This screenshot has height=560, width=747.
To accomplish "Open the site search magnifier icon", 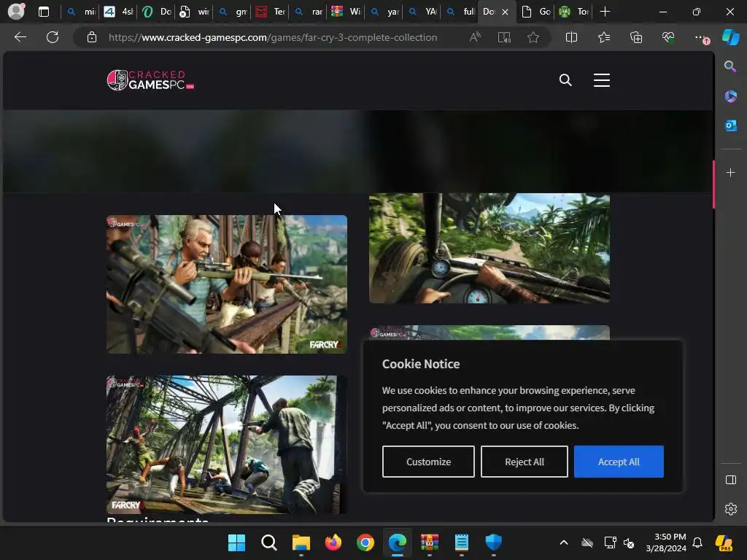I will pyautogui.click(x=565, y=80).
